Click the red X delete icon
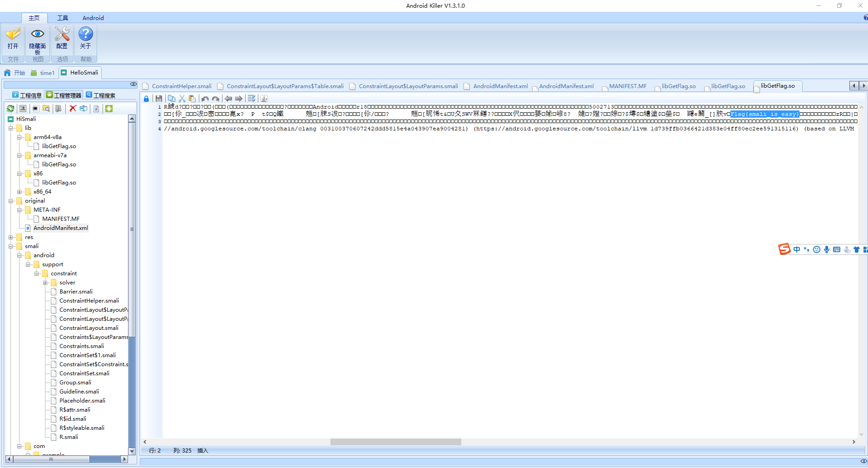The height and width of the screenshot is (468, 868). click(x=73, y=109)
